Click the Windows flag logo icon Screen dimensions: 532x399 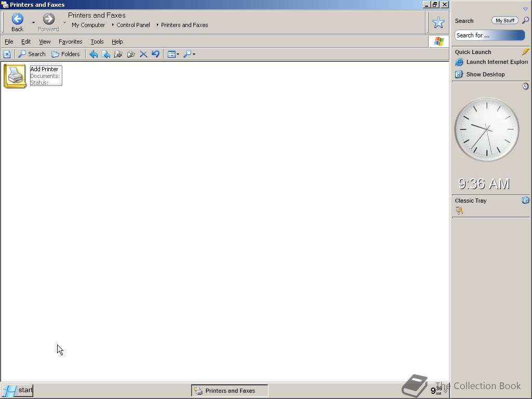coord(438,42)
